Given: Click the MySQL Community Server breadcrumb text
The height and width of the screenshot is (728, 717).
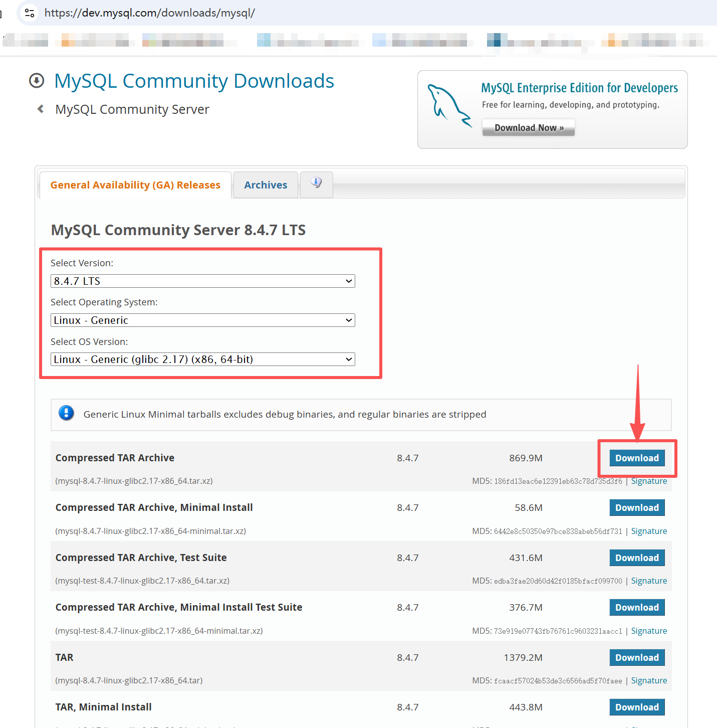Looking at the screenshot, I should coord(132,109).
